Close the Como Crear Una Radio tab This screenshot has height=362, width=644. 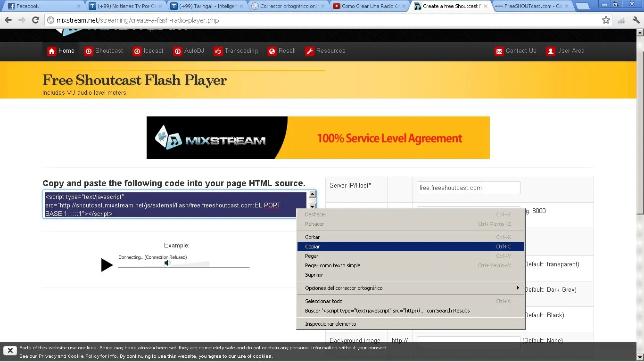click(404, 6)
